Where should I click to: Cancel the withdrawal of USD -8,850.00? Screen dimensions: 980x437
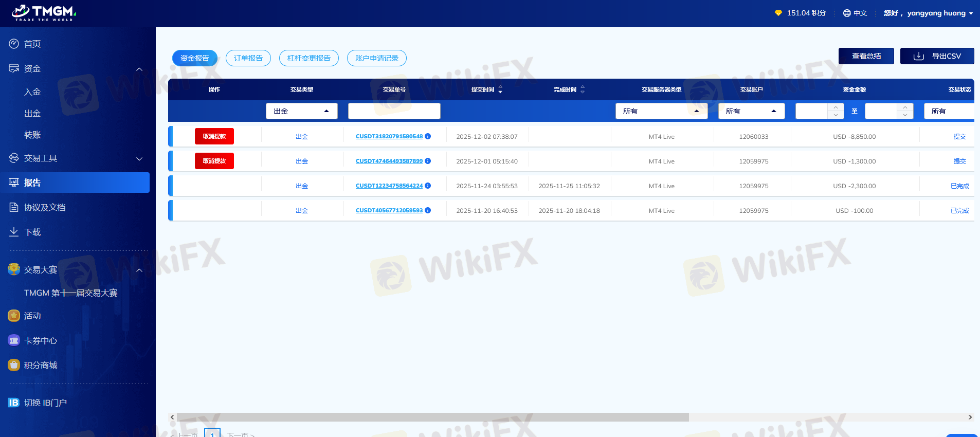click(214, 136)
